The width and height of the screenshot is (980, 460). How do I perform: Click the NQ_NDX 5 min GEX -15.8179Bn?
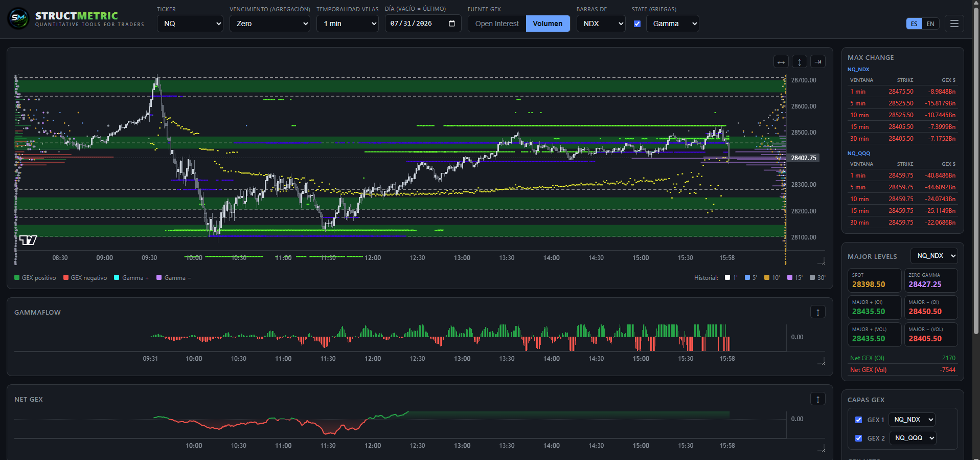[940, 103]
